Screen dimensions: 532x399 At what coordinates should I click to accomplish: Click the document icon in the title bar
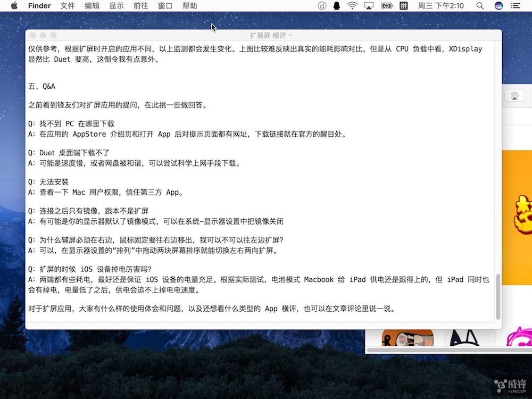pos(244,35)
